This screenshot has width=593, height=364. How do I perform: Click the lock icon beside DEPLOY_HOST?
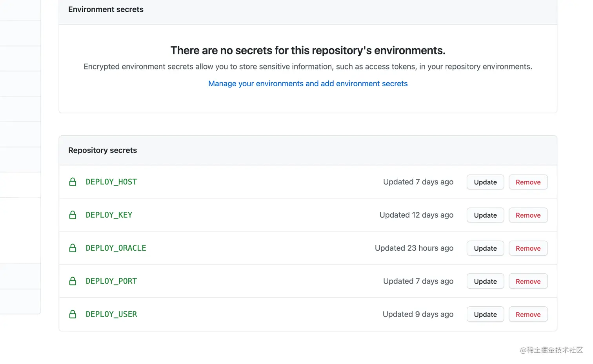click(x=73, y=182)
